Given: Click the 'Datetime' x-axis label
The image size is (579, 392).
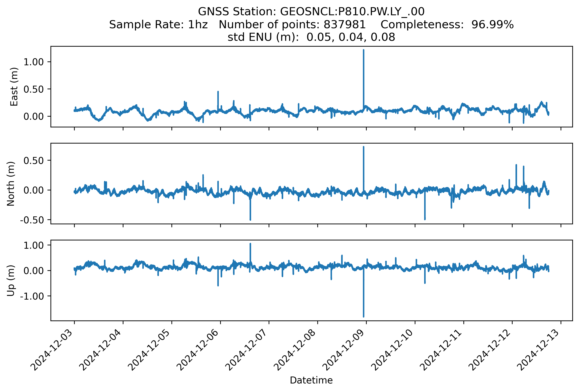Looking at the screenshot, I should (311, 380).
